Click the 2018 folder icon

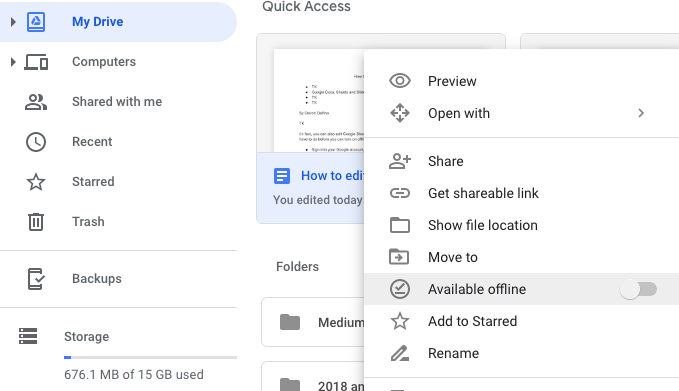pos(290,385)
